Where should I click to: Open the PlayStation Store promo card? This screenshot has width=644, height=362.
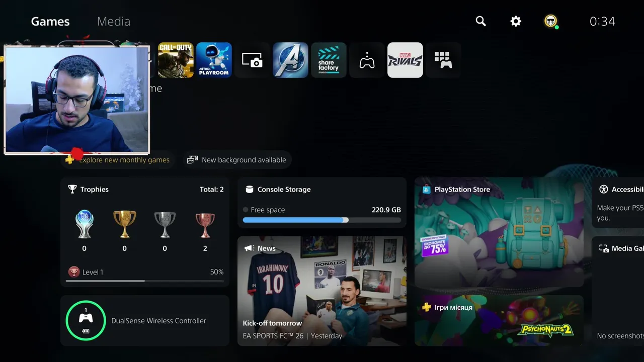[x=499, y=231]
